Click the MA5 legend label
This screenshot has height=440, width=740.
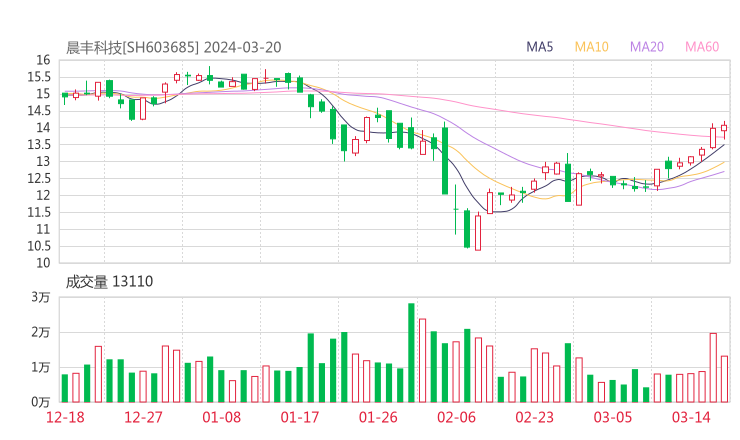(x=539, y=47)
